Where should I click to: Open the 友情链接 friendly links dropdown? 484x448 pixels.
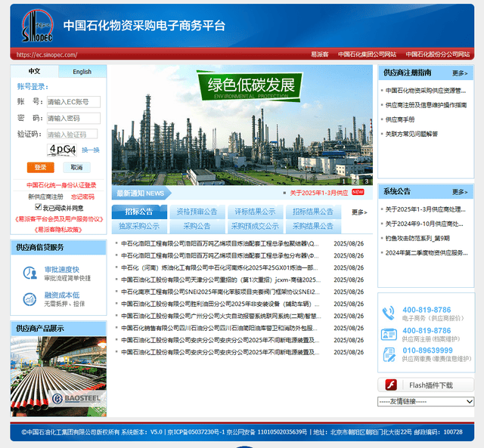pos(426,401)
